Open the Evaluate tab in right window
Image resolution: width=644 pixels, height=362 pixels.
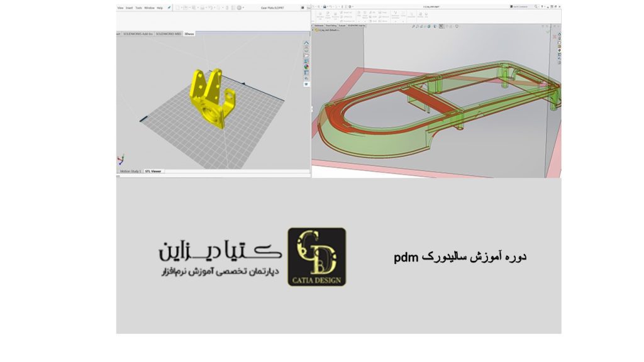(342, 26)
